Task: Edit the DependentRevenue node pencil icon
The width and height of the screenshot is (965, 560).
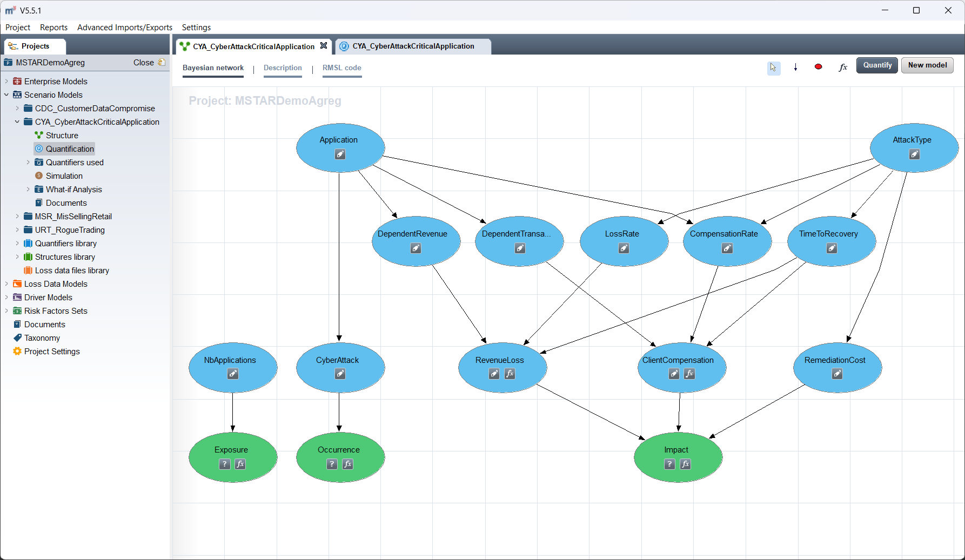Action: tap(416, 248)
